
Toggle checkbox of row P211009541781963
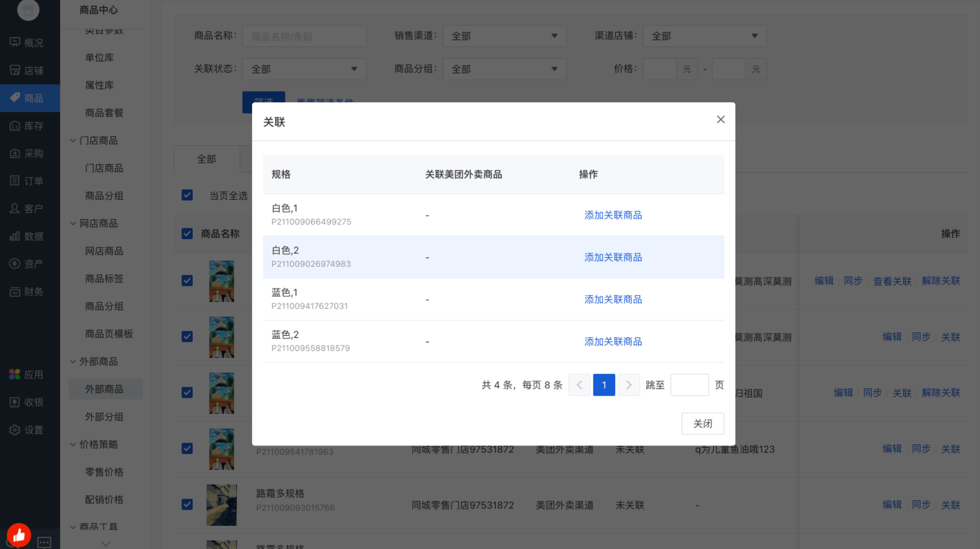(x=187, y=448)
